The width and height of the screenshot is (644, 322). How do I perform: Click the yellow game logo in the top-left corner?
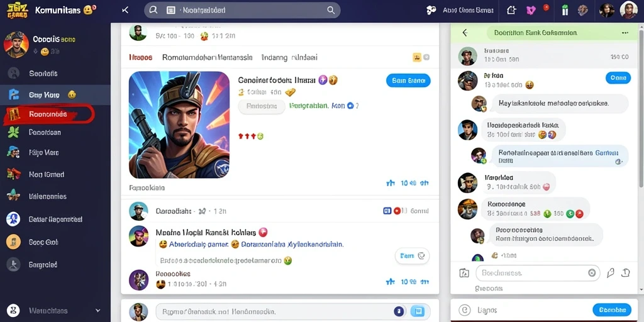pos(17,10)
